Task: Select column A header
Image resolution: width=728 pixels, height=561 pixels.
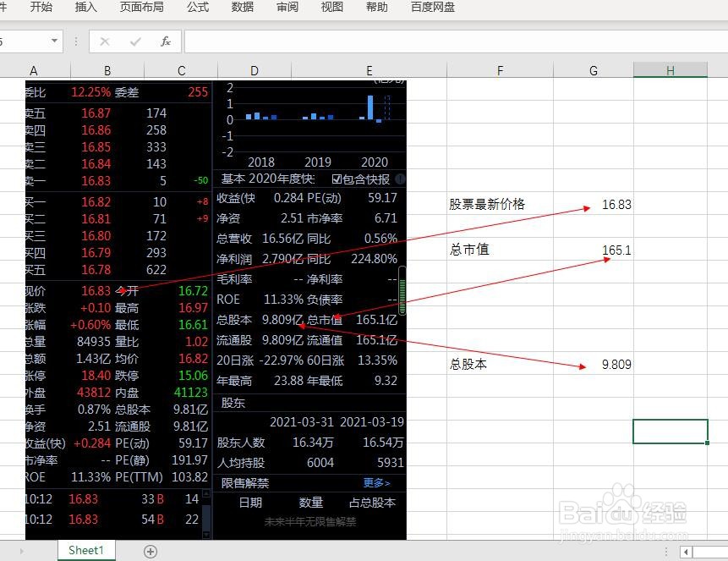Action: click(34, 70)
